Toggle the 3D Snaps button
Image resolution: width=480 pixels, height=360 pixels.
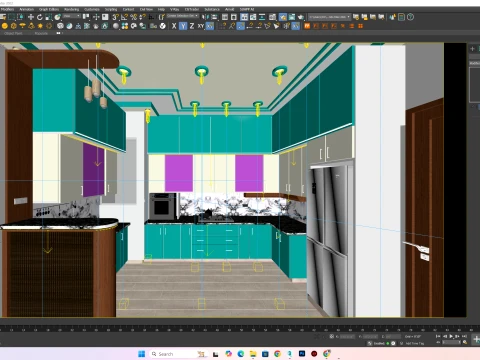tap(116, 17)
